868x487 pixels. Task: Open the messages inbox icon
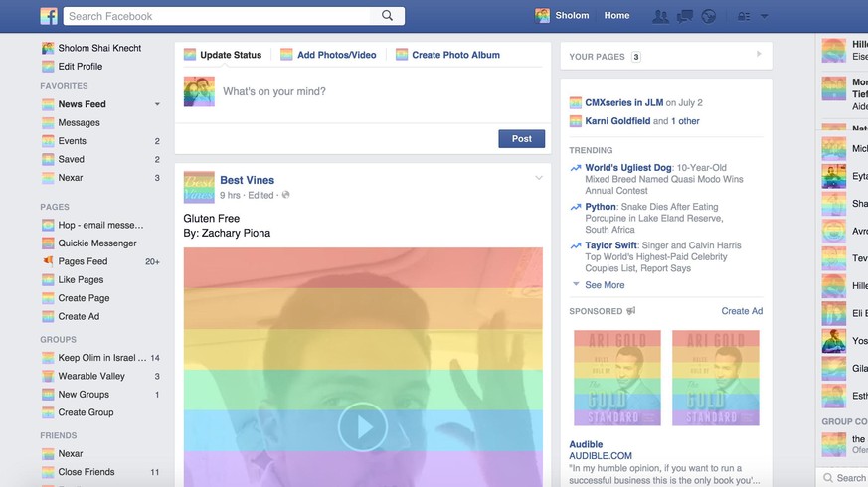coord(685,16)
